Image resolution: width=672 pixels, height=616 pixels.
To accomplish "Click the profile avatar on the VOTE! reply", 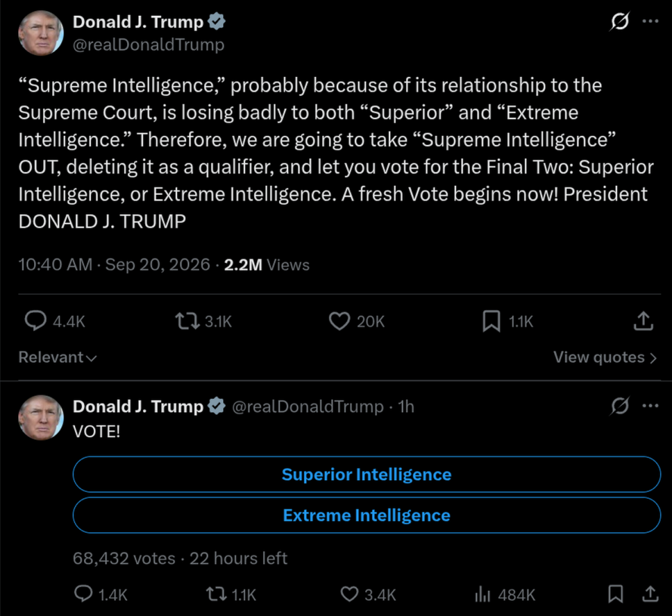I will [41, 417].
